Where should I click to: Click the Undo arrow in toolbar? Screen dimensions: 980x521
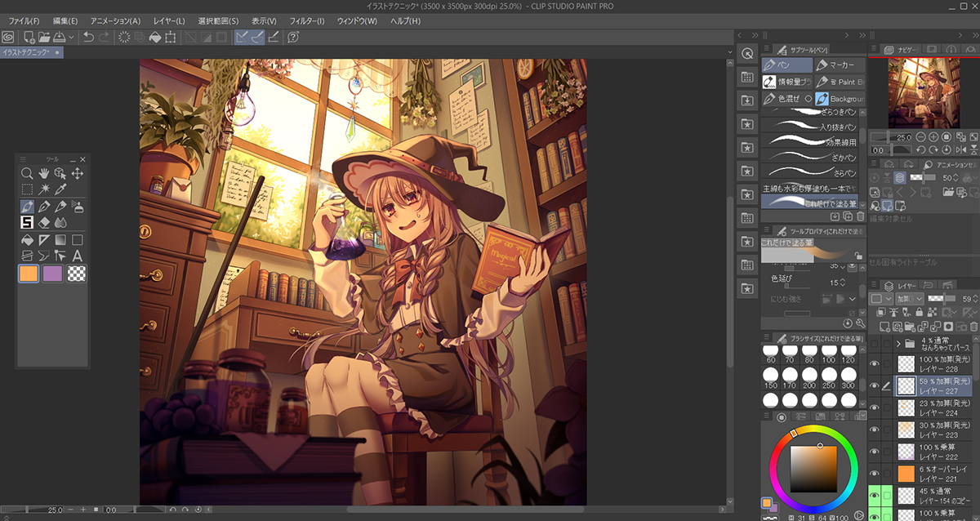click(87, 37)
